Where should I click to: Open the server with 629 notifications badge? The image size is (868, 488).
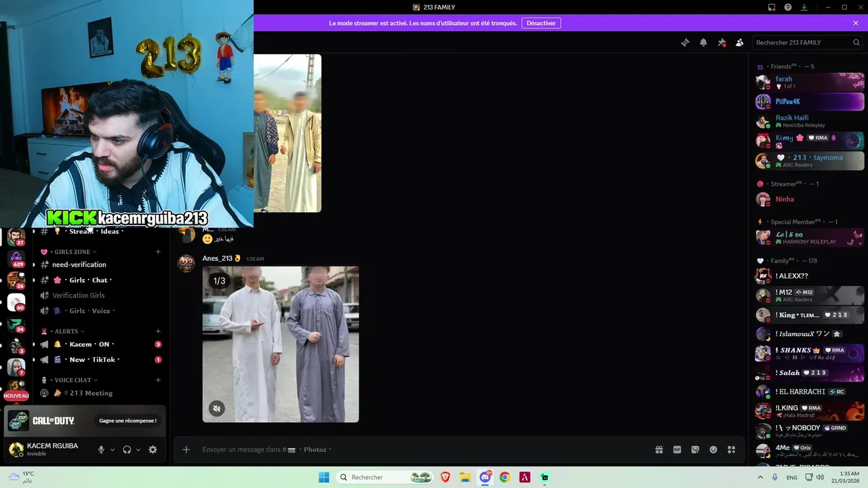(16, 259)
